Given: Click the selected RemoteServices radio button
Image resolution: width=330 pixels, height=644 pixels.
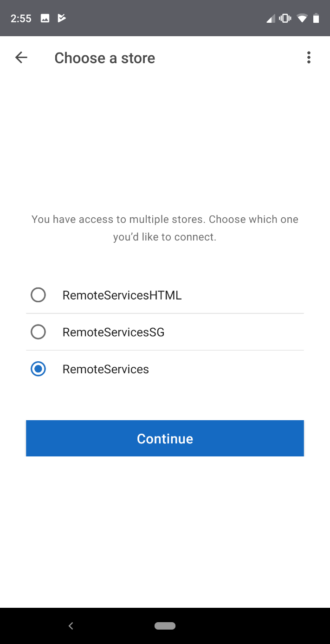Looking at the screenshot, I should [x=38, y=369].
